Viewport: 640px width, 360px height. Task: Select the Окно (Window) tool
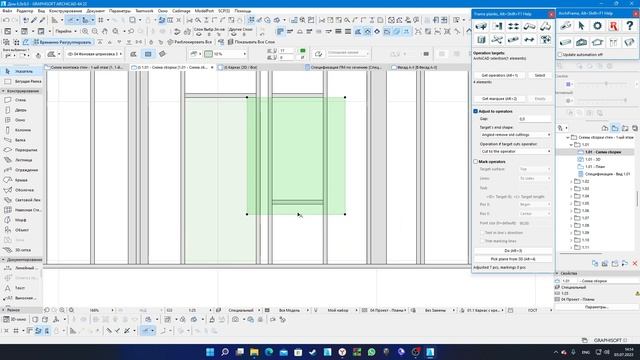[21, 120]
